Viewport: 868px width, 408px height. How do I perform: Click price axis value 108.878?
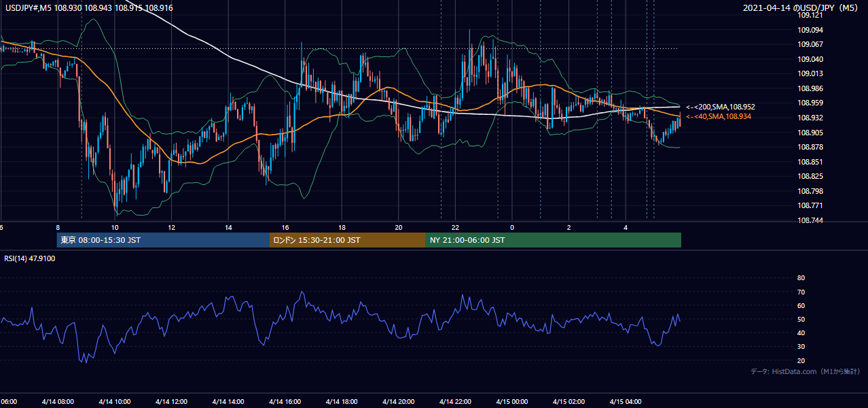pyautogui.click(x=810, y=147)
